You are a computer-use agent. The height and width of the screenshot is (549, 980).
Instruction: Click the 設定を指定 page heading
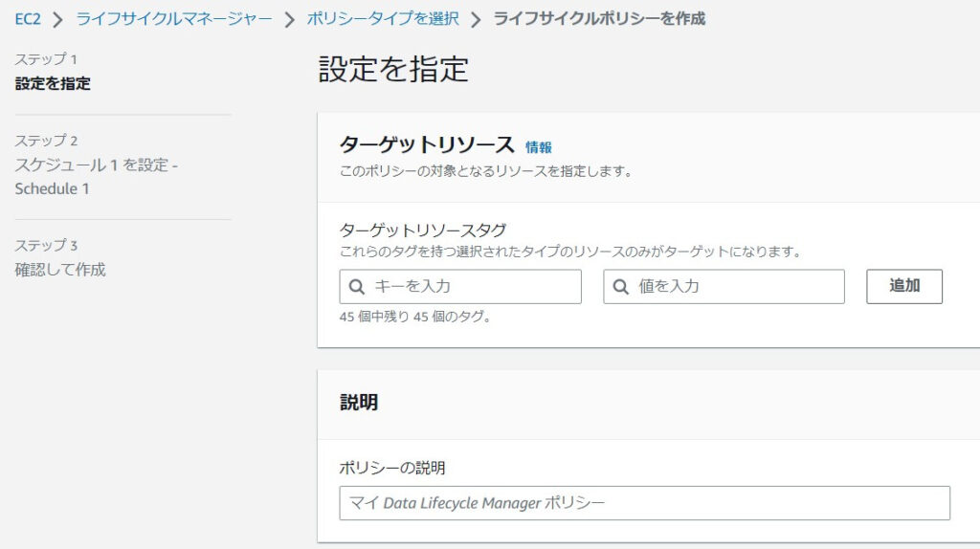393,69
